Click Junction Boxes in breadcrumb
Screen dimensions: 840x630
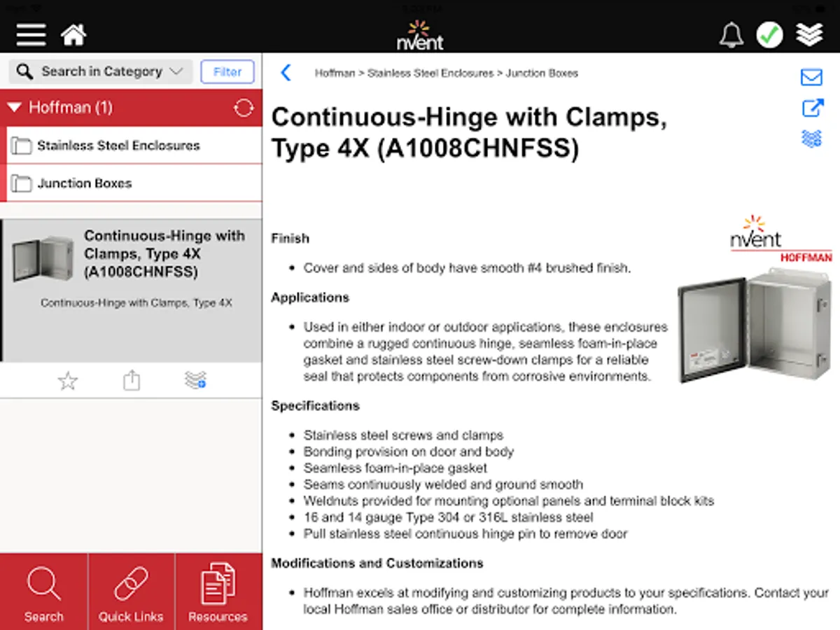point(542,73)
